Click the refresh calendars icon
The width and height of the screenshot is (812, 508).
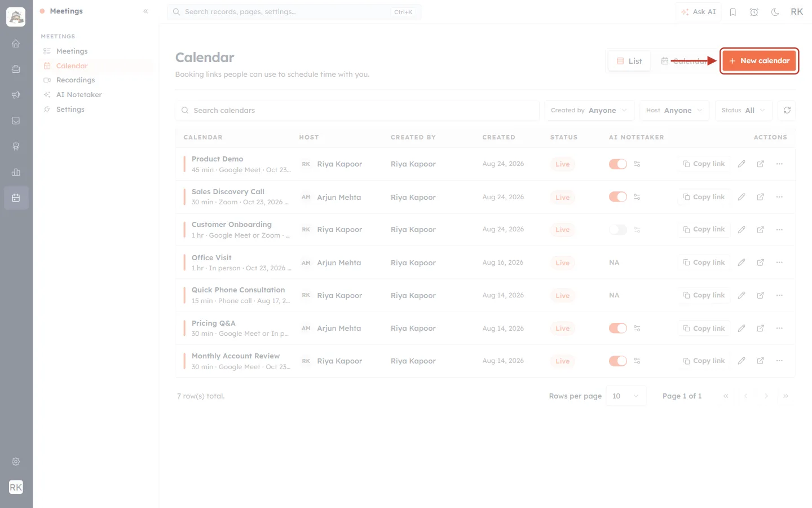pos(787,111)
